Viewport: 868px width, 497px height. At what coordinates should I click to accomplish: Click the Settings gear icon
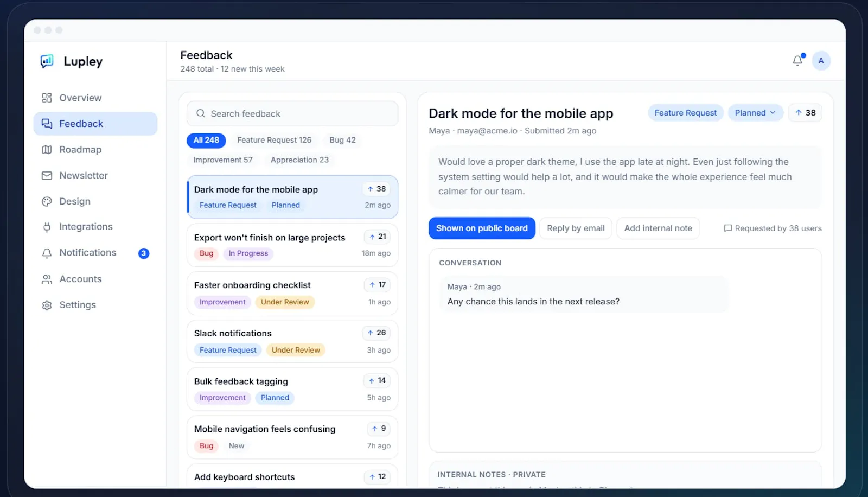[x=47, y=305]
